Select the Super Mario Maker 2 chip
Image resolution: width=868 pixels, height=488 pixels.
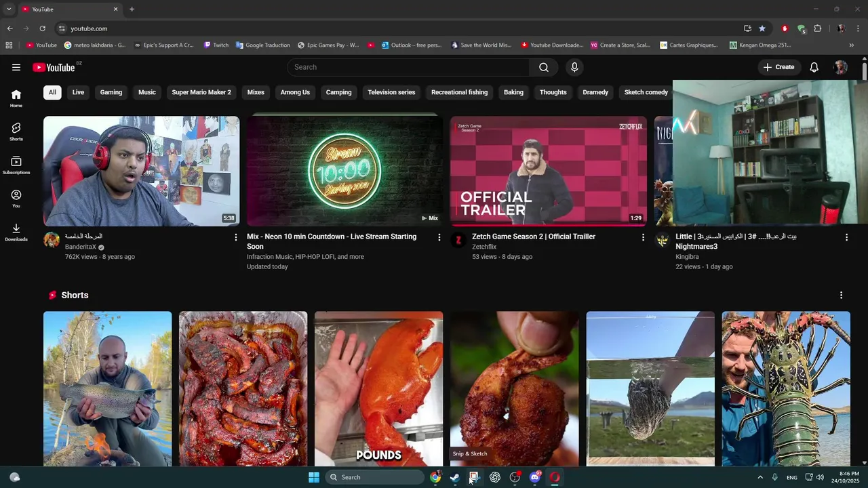pos(201,92)
